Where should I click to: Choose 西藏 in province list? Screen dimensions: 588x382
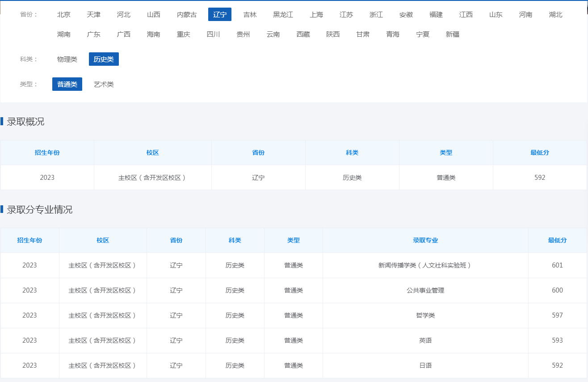click(x=303, y=34)
